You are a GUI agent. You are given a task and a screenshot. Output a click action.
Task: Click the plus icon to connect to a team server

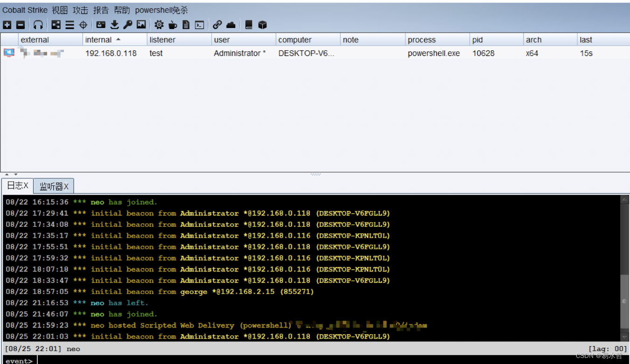[x=7, y=25]
